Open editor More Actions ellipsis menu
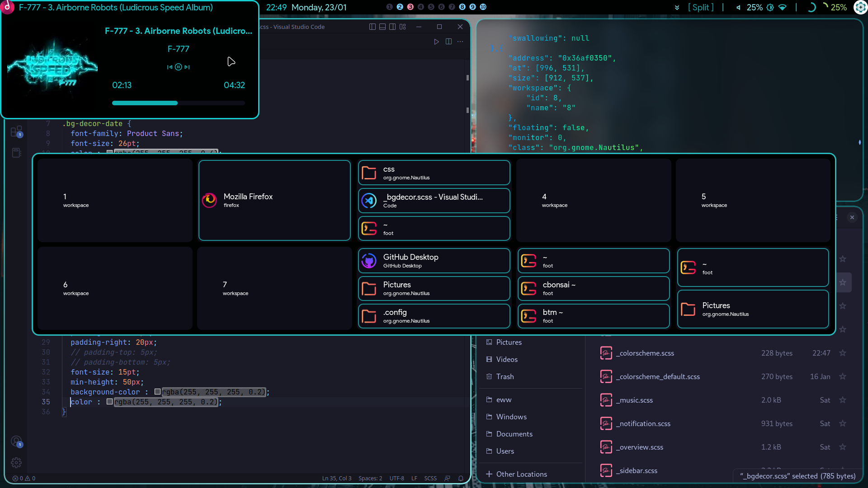The image size is (868, 488). [460, 42]
